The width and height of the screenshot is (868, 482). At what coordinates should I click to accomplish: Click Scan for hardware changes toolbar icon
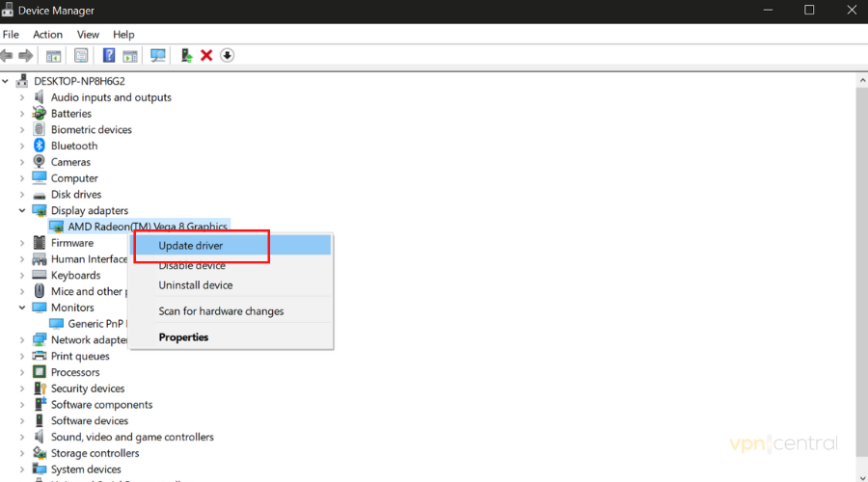(x=157, y=56)
